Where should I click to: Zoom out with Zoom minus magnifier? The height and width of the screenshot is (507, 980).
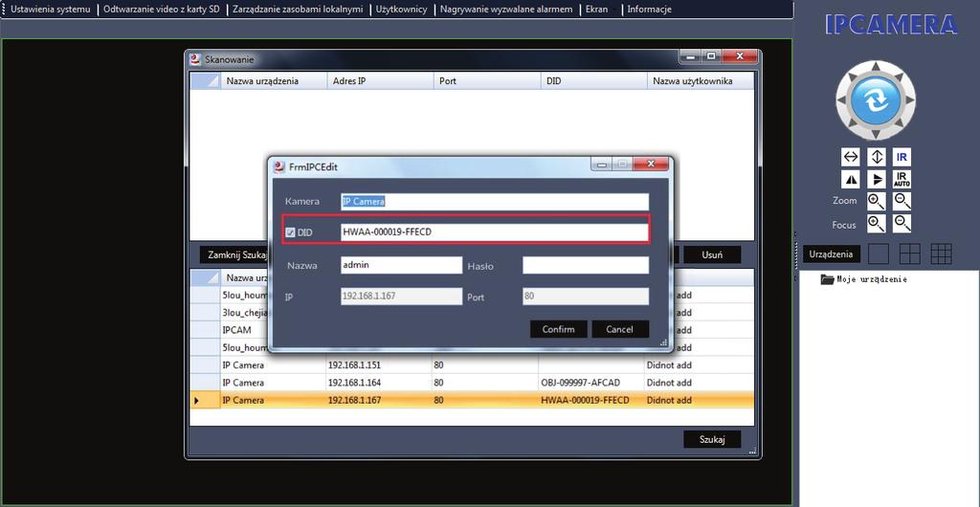click(x=902, y=201)
